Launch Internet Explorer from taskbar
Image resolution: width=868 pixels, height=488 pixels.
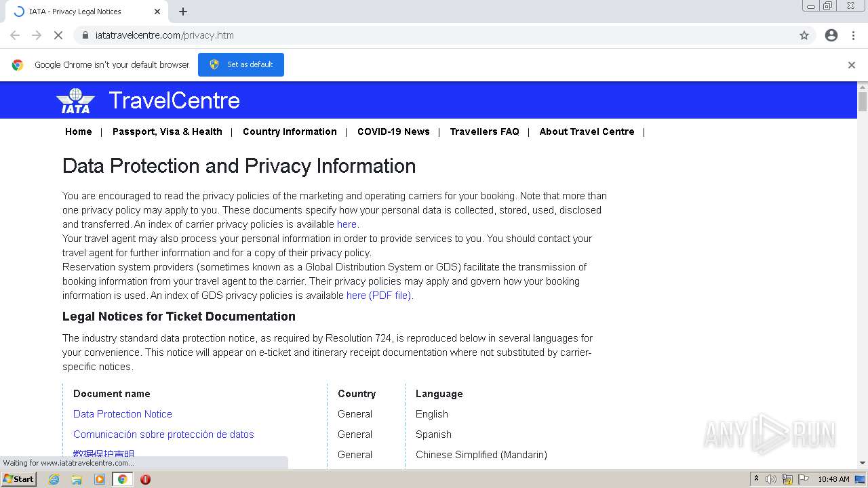(54, 479)
